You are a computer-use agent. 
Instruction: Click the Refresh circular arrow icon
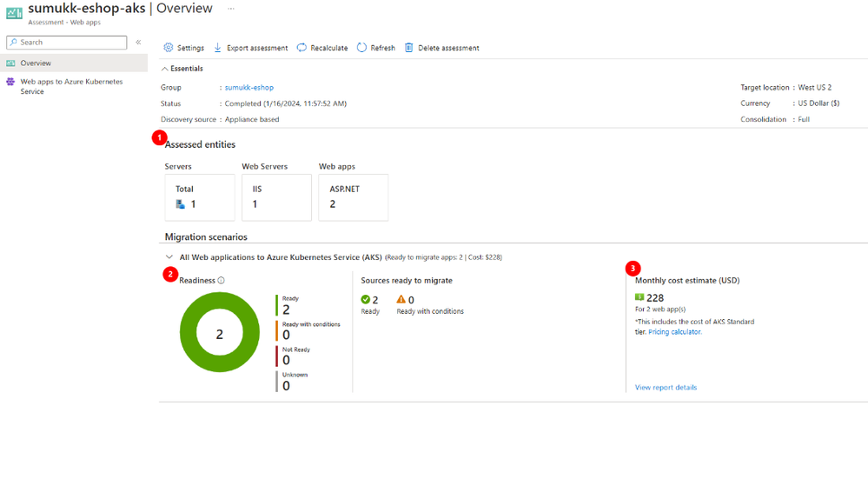361,48
